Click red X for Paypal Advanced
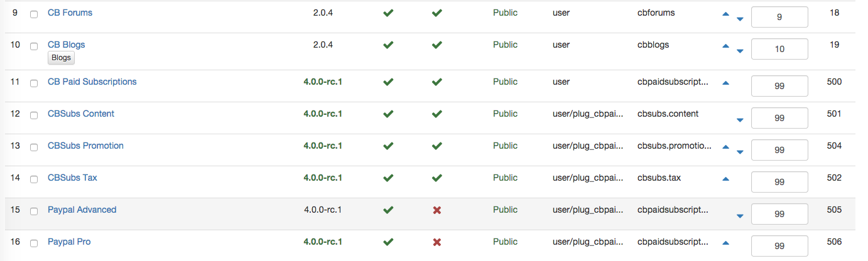This screenshot has width=868, height=261. point(437,210)
